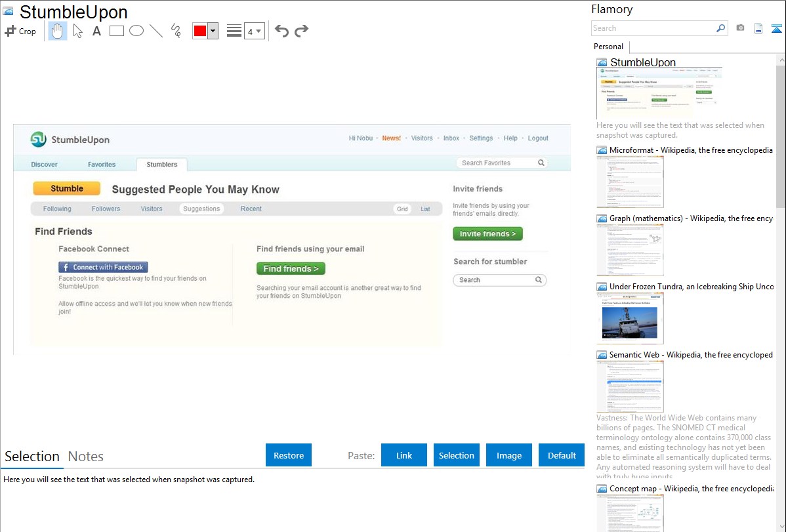Open the line width 4 dropdown
The width and height of the screenshot is (786, 532).
point(255,31)
